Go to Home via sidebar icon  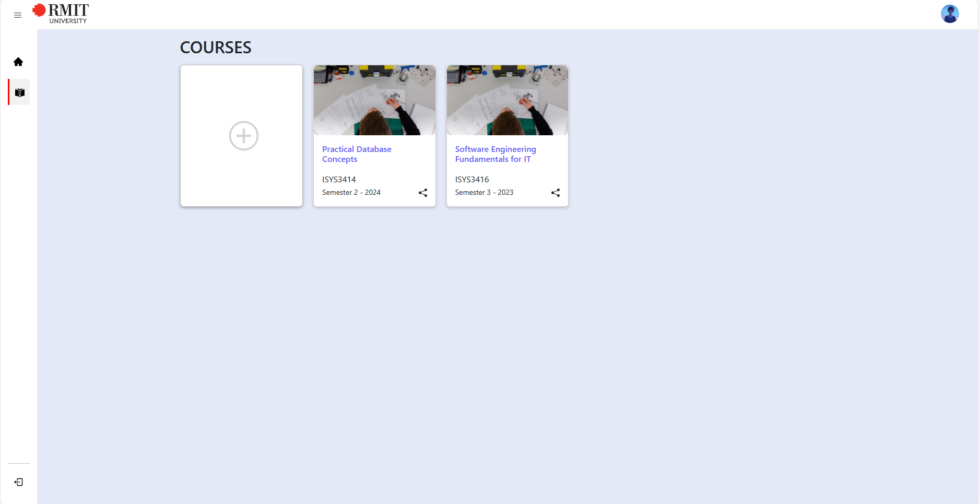click(x=18, y=62)
